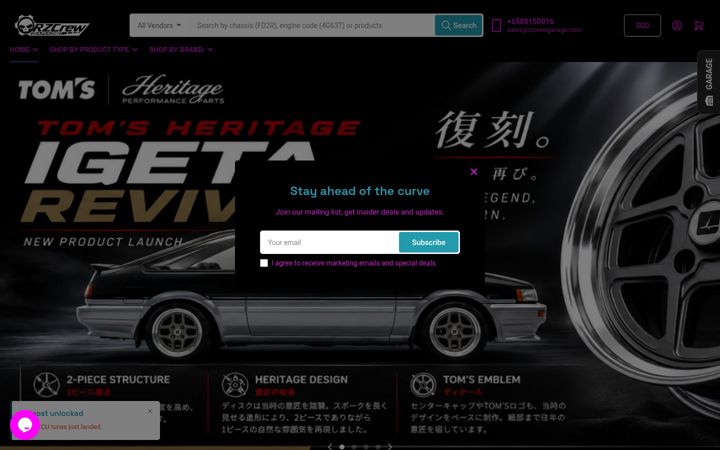Go to next carousel slide arrow

pyautogui.click(x=389, y=446)
